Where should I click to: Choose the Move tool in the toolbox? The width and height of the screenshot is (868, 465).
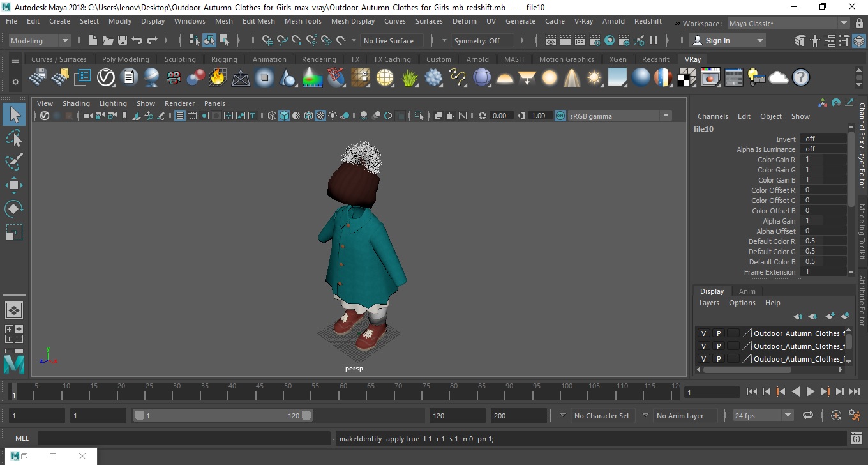tap(14, 185)
